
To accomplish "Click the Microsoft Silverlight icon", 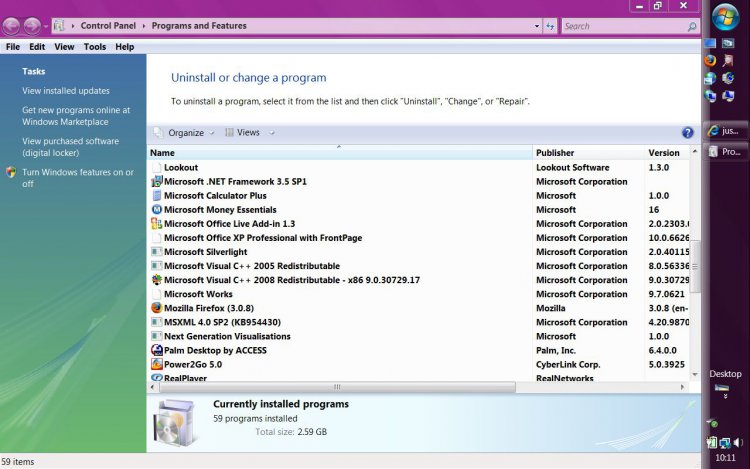I will (156, 251).
